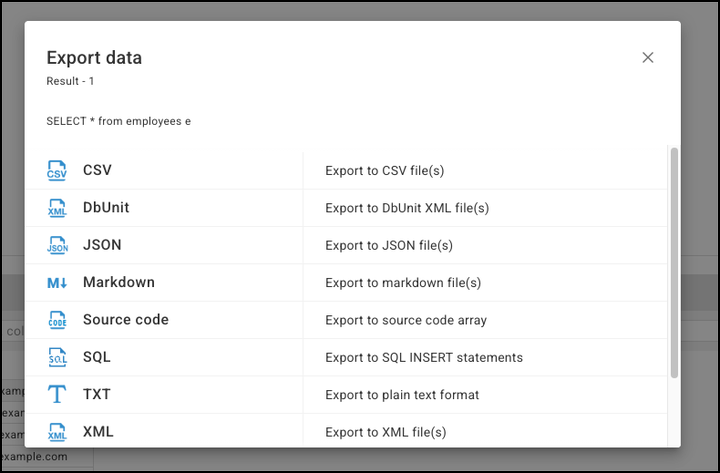
Task: Choose the CSV export format
Action: [97, 170]
